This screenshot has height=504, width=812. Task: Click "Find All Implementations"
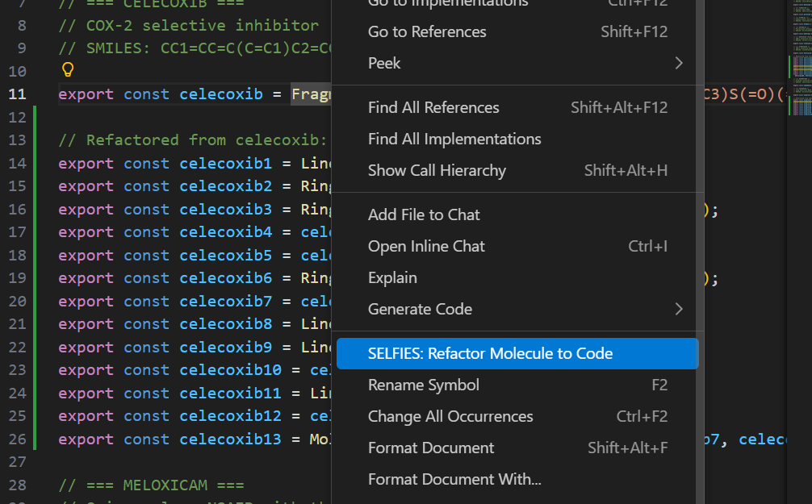click(x=454, y=138)
